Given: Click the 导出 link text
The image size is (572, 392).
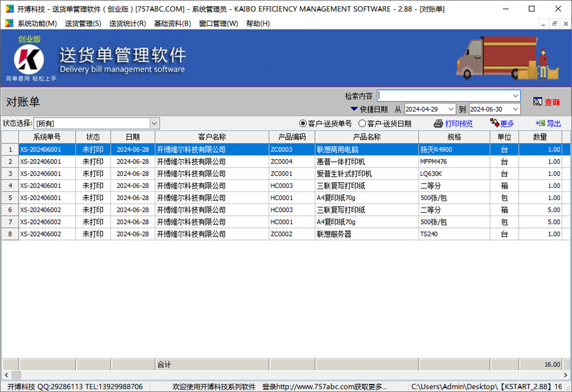Looking at the screenshot, I should coord(554,123).
